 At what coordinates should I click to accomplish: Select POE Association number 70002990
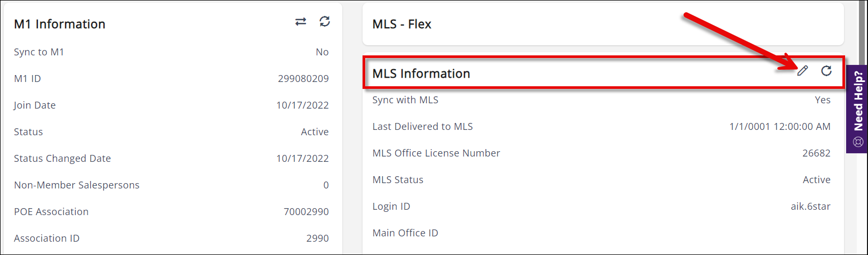[x=306, y=212]
